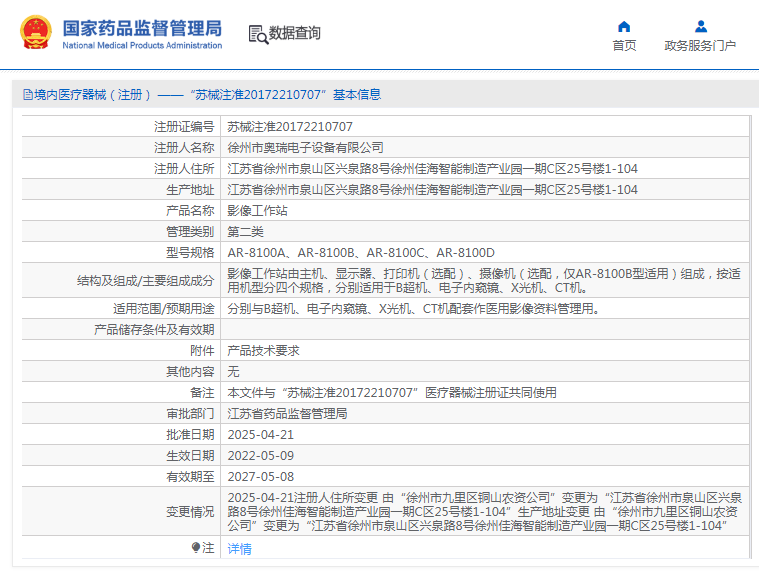
Task: Open the 数据查询 search icon
Action: click(x=258, y=34)
